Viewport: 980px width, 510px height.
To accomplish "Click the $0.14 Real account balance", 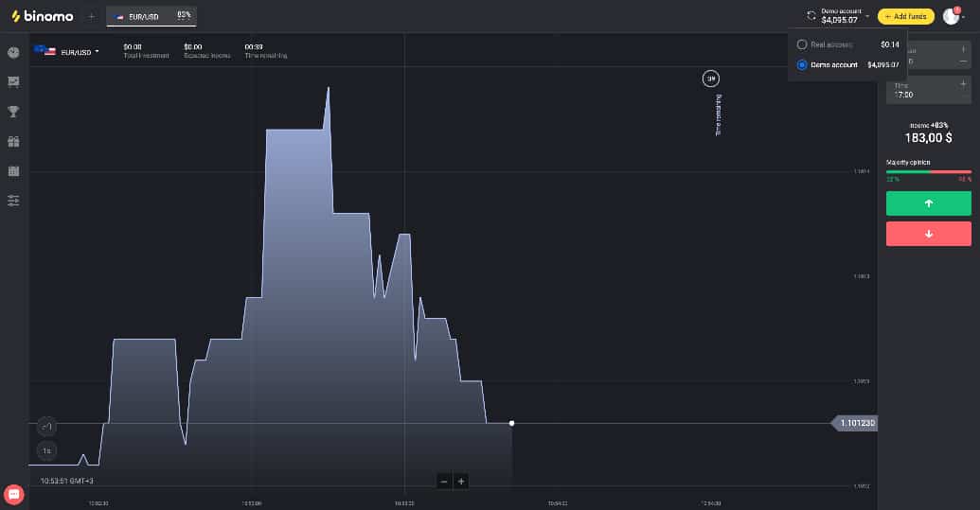I will (x=889, y=45).
